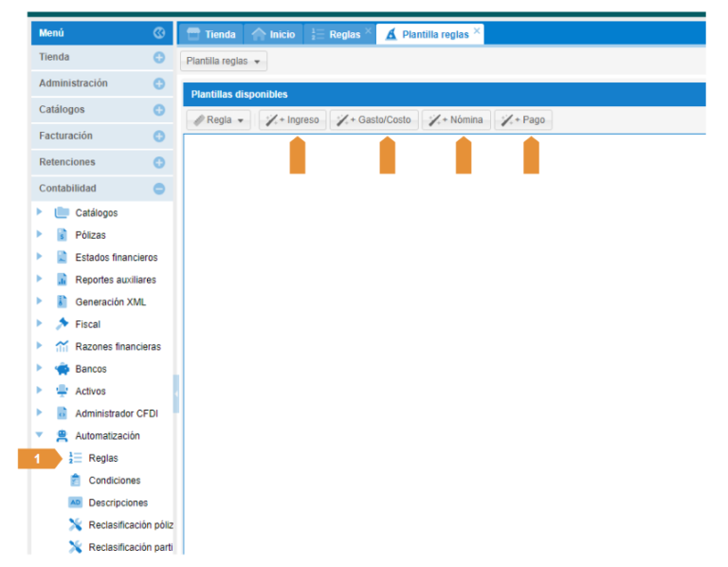Viewport: 728px width, 567px height.
Task: Add a new Ingreso template
Action: point(293,120)
